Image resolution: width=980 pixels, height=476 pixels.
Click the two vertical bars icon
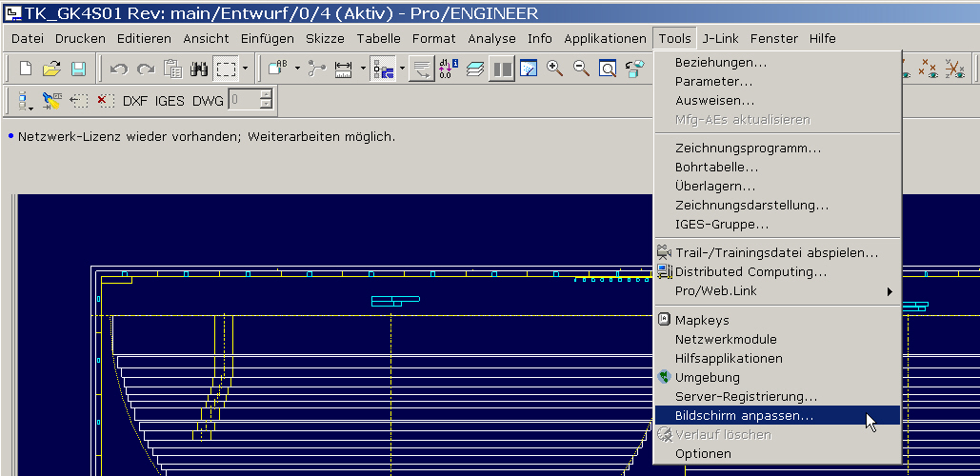click(502, 69)
